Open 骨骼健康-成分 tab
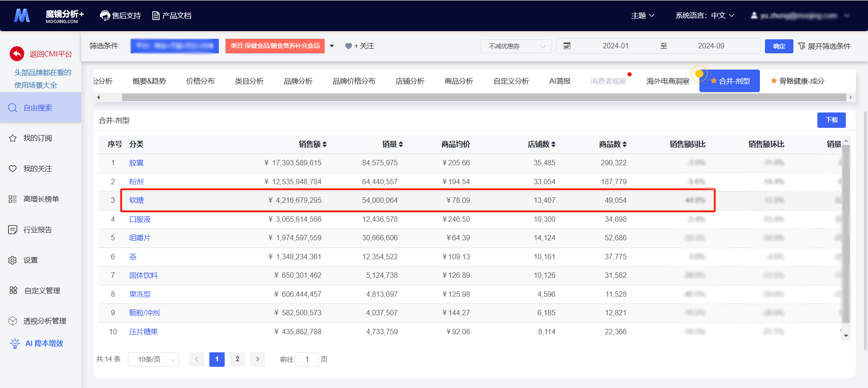 797,81
